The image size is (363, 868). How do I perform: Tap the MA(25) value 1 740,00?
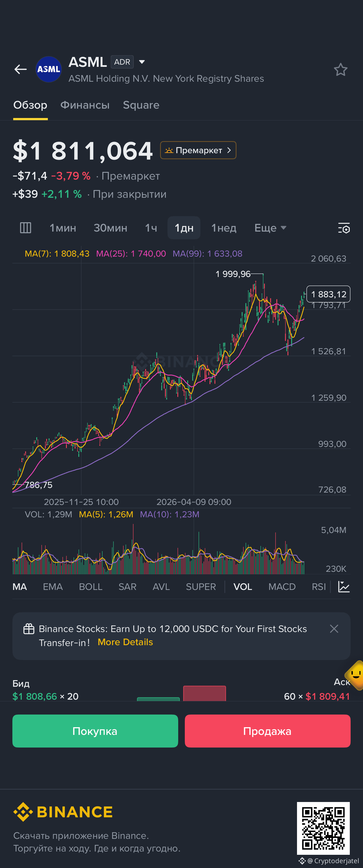pos(131,253)
